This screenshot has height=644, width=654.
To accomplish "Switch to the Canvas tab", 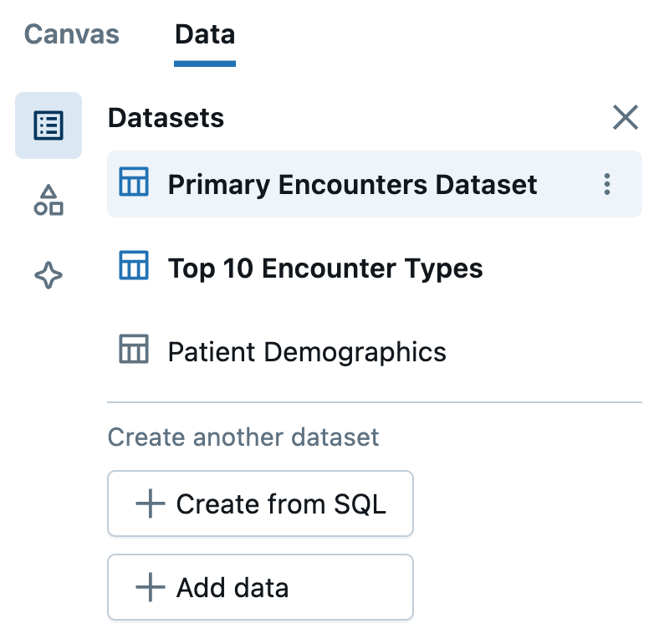I will click(x=72, y=35).
